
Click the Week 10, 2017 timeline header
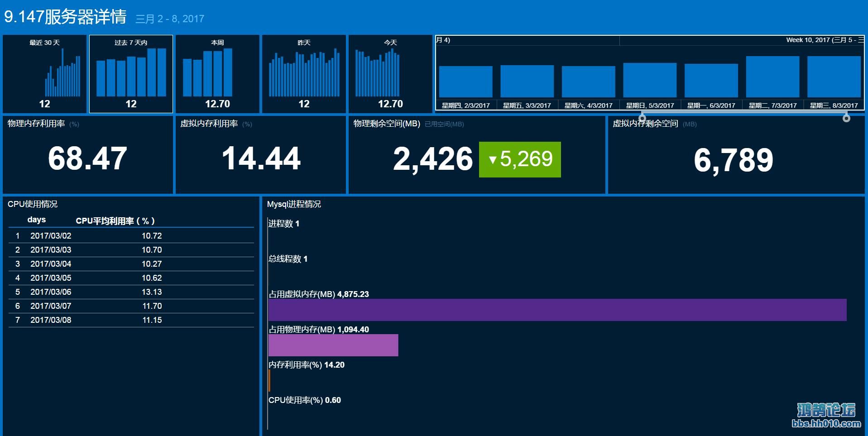[825, 40]
